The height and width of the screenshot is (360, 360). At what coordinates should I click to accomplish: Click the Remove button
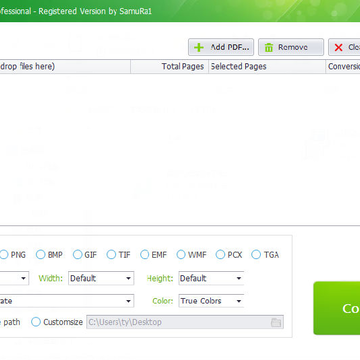(x=291, y=47)
